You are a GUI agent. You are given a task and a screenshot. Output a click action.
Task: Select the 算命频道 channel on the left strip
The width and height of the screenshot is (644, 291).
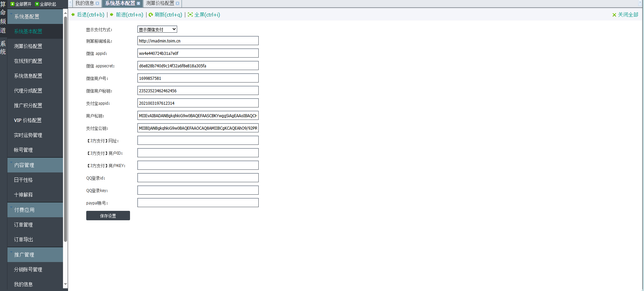click(3, 17)
